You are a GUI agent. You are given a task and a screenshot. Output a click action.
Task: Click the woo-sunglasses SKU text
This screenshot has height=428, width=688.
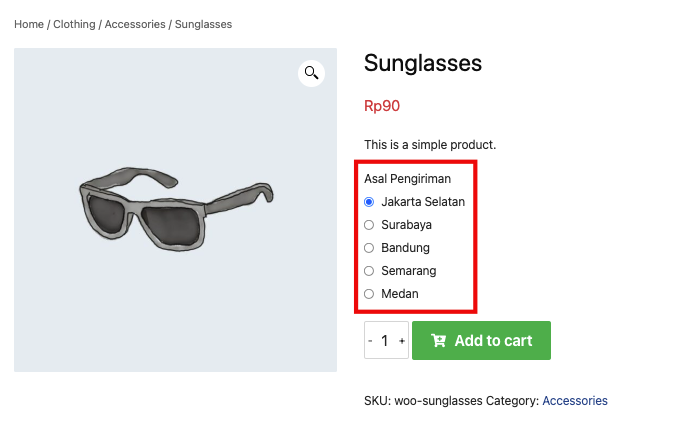click(x=438, y=401)
